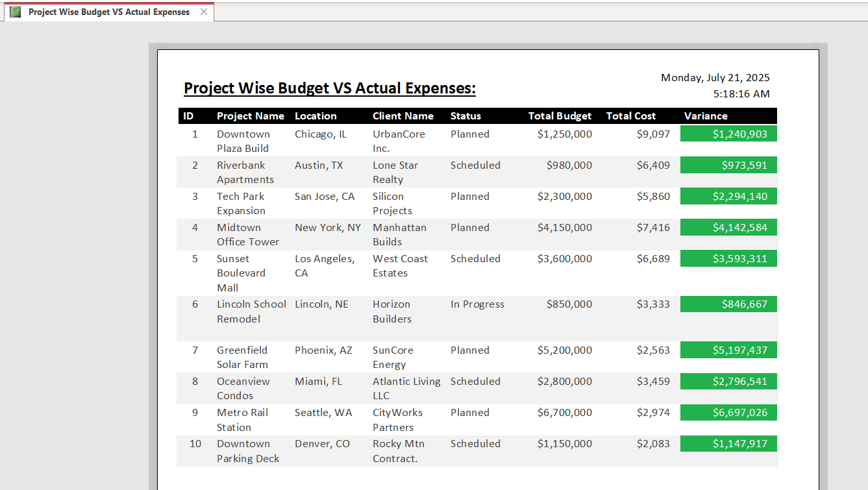
Task: Click the $6,700,000 total budget value
Action: coord(565,413)
